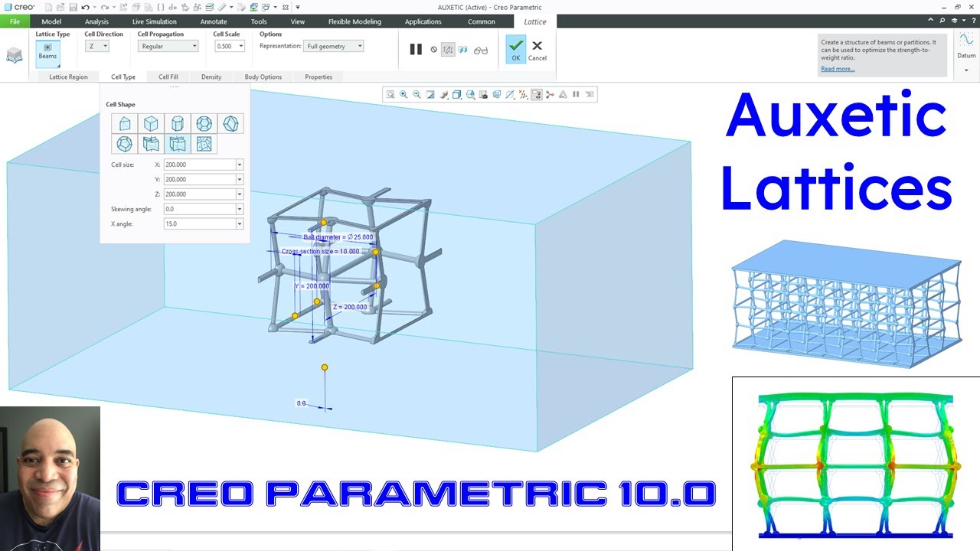Viewport: 980px width, 551px height.
Task: Toggle the attached wireframe preview mode
Action: (449, 50)
